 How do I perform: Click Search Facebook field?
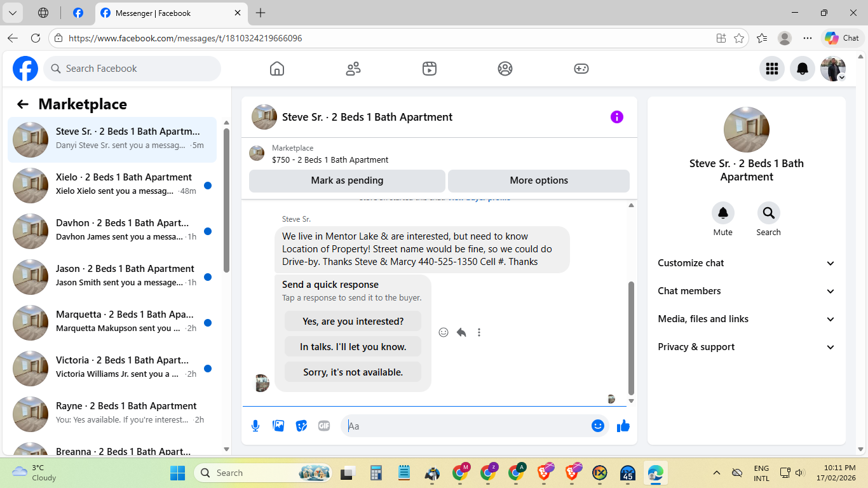132,69
